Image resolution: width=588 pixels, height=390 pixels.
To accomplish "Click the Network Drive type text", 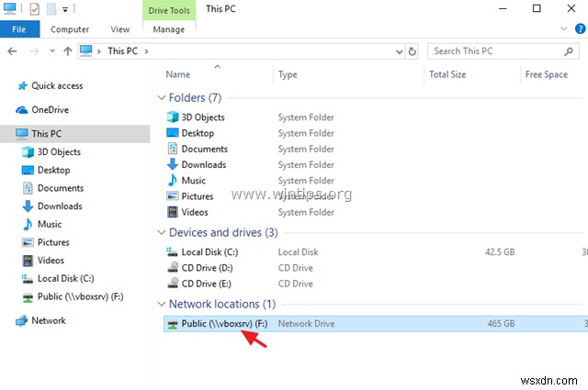I will coord(306,324).
